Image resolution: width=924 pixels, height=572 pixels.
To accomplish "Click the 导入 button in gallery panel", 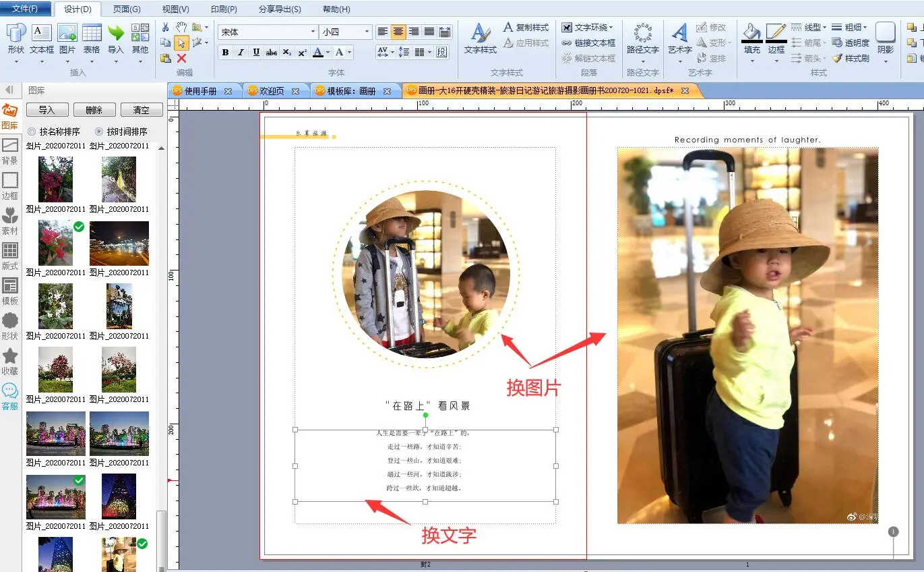I will point(47,110).
